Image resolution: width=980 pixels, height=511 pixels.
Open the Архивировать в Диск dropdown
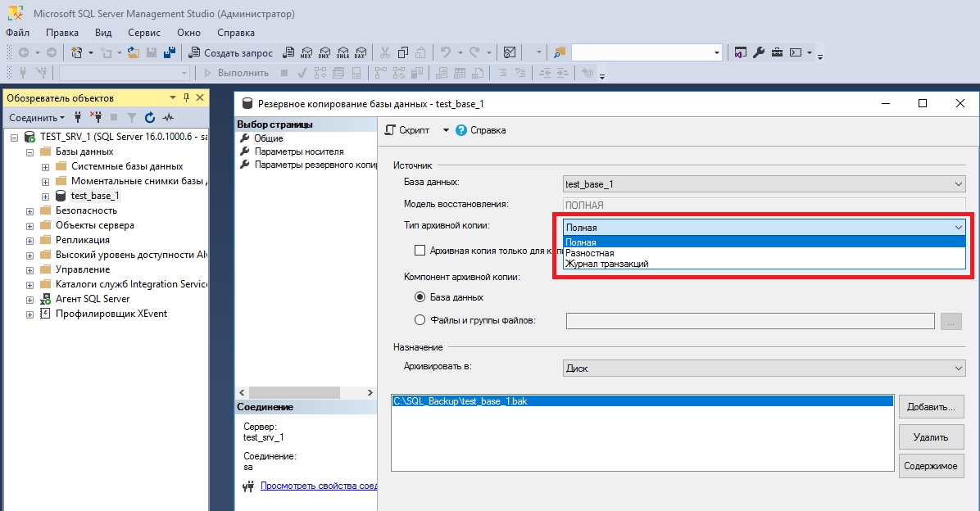[764, 369]
